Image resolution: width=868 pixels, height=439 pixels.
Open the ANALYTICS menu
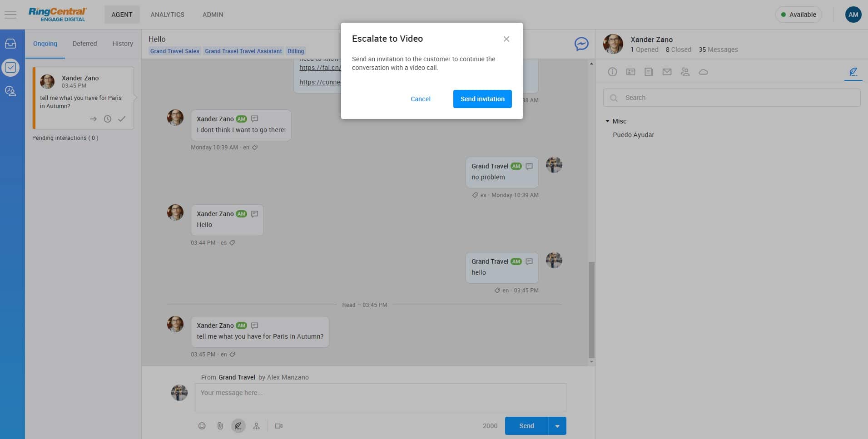click(x=167, y=15)
